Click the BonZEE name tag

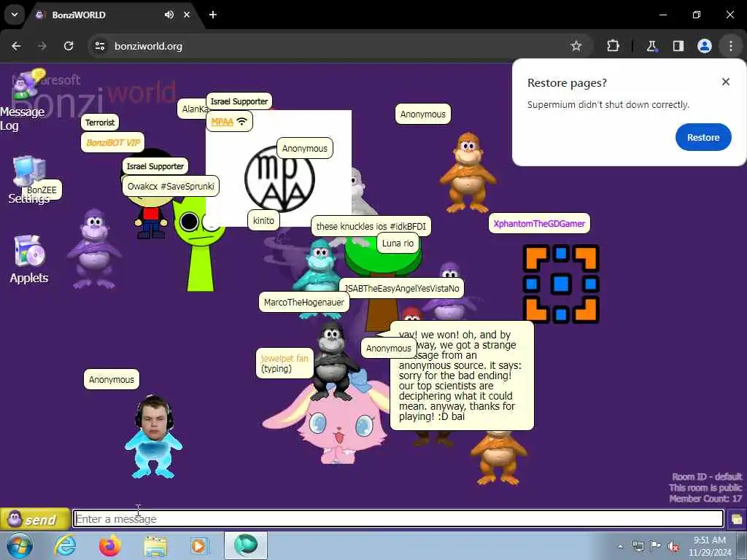tap(42, 190)
